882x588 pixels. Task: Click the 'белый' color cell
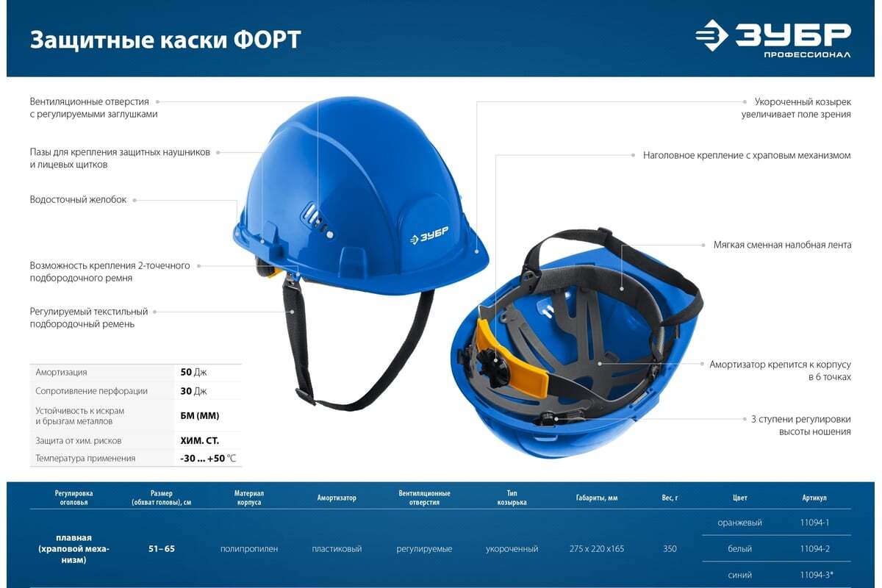click(740, 549)
